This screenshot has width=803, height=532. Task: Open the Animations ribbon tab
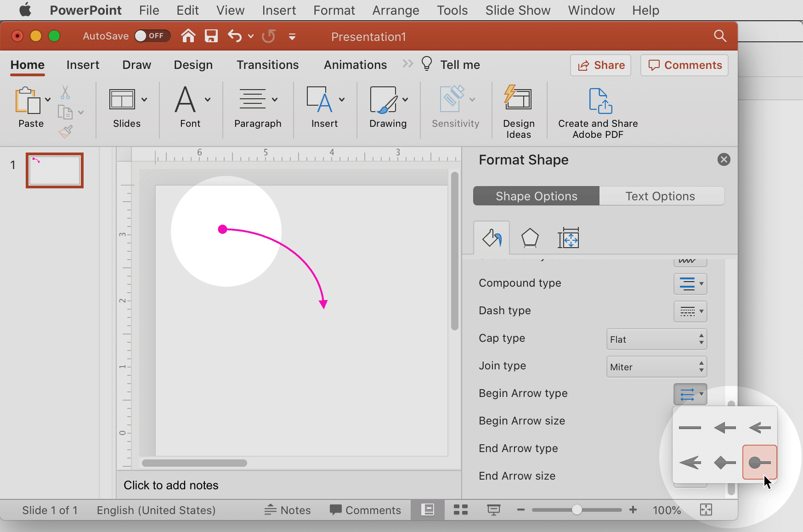(355, 65)
